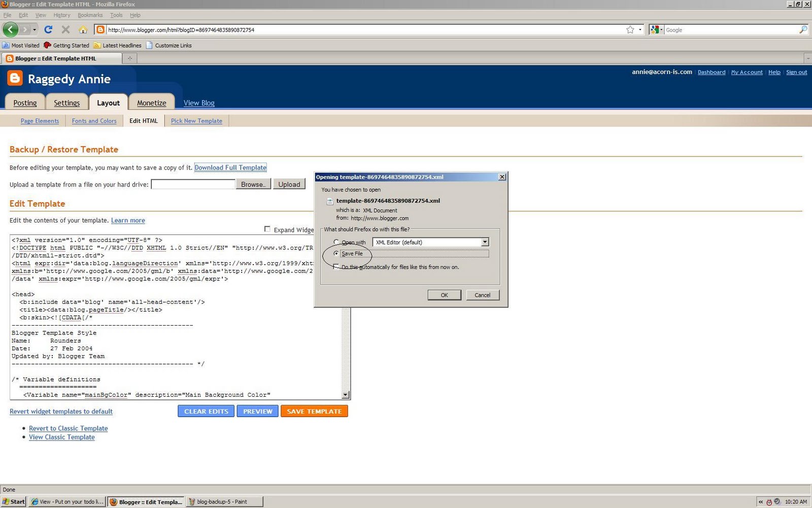This screenshot has height=508, width=812.
Task: Switch to the Settings tab
Action: pyautogui.click(x=67, y=103)
